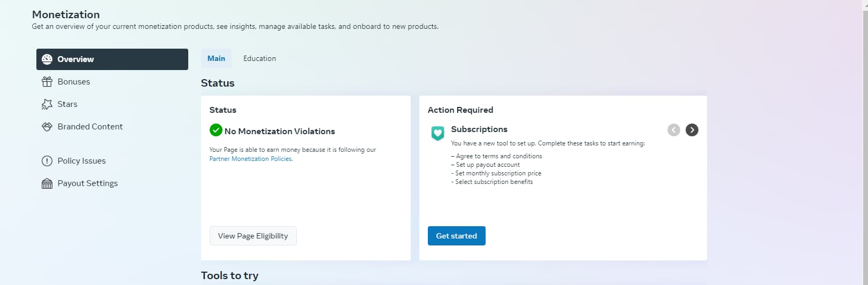Click the Subscriptions title in Action Required
Viewport: 868px width, 285px height.
pos(479,129)
